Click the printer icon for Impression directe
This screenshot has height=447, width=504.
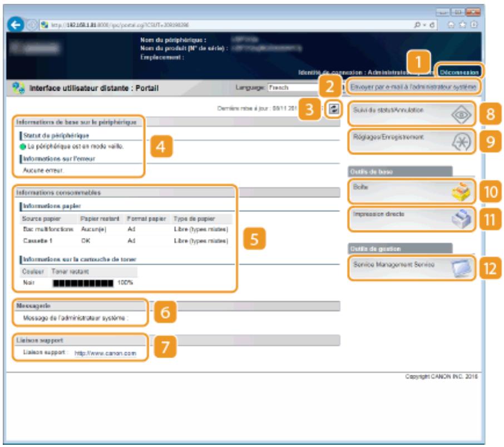click(461, 219)
